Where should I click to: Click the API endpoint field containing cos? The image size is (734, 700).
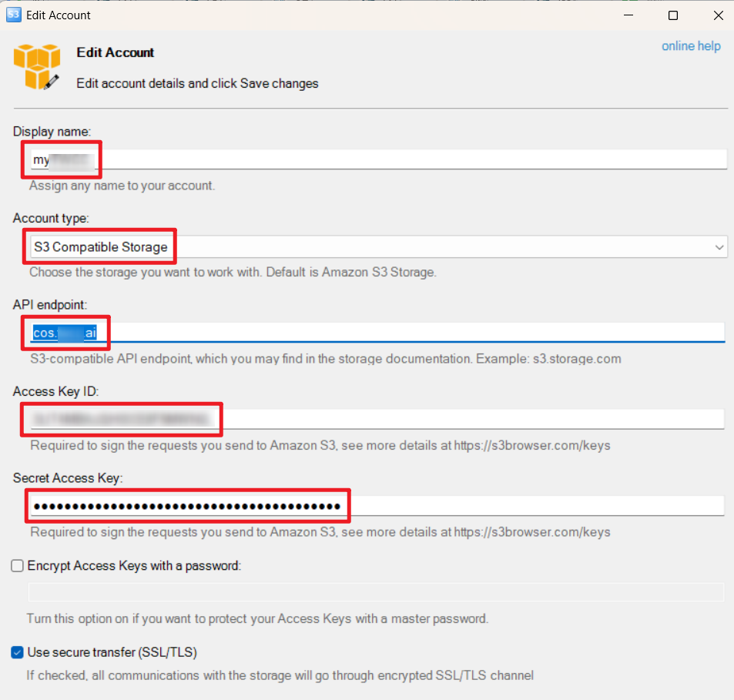377,333
